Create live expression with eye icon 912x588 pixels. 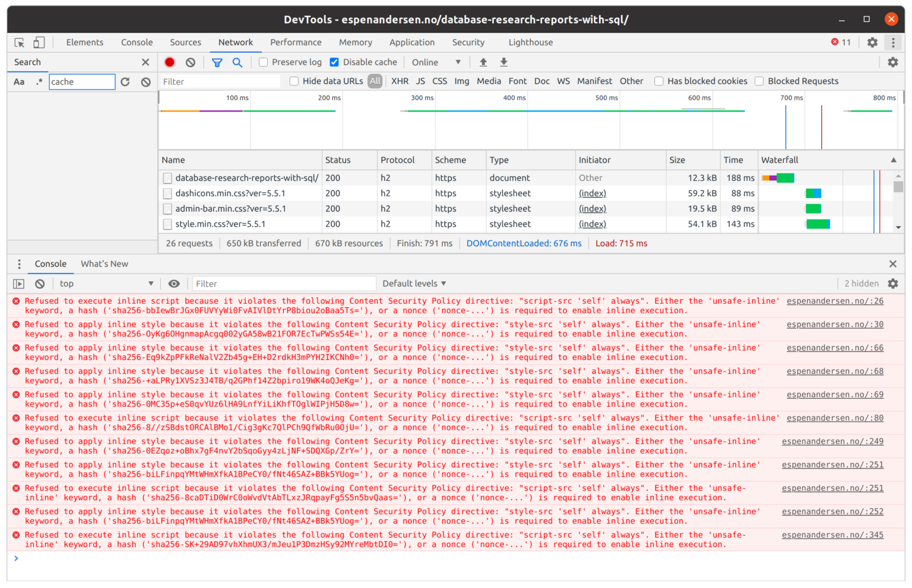point(173,284)
